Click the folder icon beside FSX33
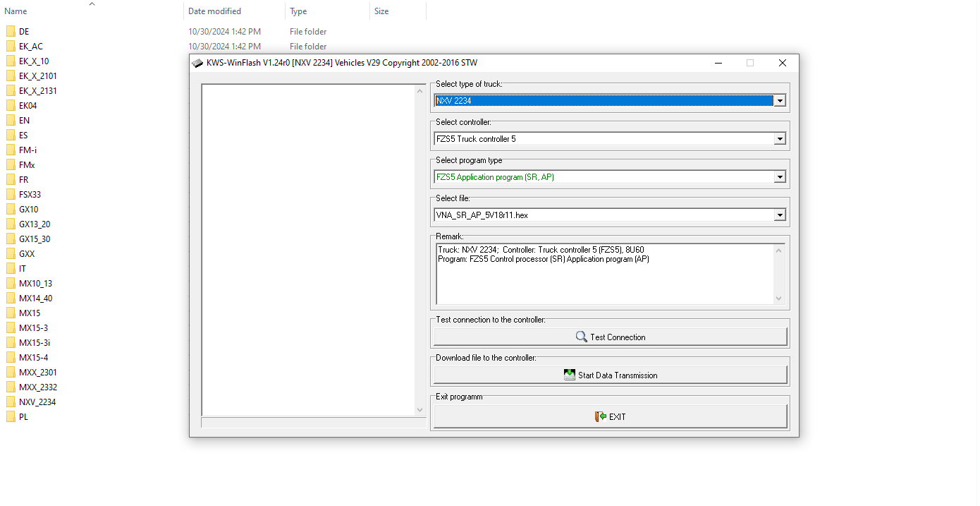Viewport: 980px width, 506px height. (x=12, y=194)
